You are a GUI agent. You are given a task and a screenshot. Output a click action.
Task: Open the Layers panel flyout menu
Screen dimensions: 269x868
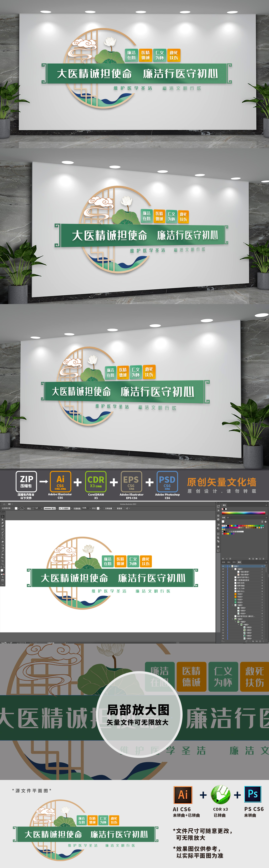click(x=266, y=562)
